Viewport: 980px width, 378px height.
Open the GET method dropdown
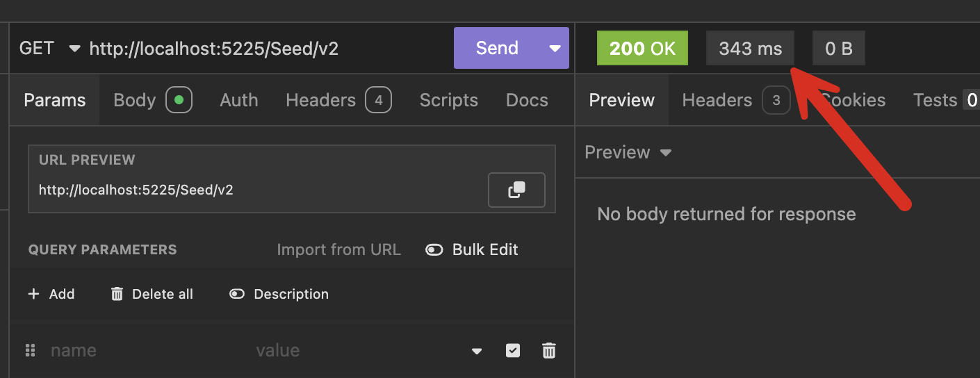coord(49,49)
